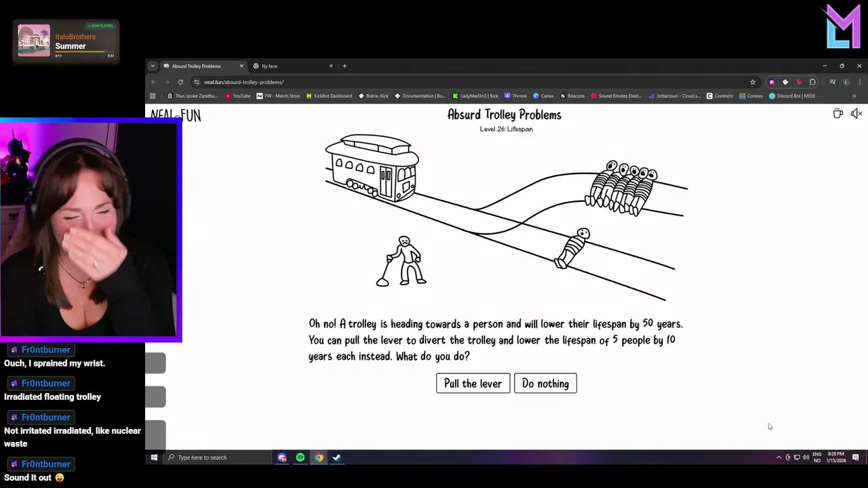Screen dimensions: 868x488
Task: Open the Jottacloud bookmark
Action: tap(674, 96)
